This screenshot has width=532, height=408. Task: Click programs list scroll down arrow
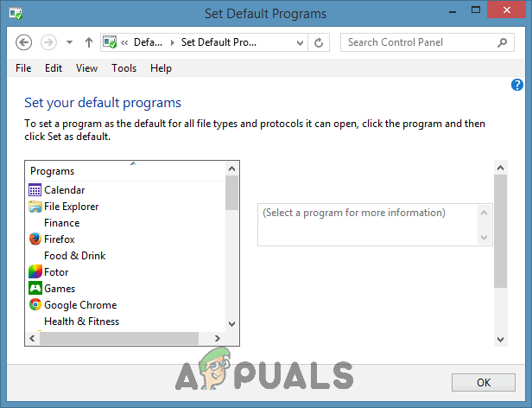click(x=232, y=324)
